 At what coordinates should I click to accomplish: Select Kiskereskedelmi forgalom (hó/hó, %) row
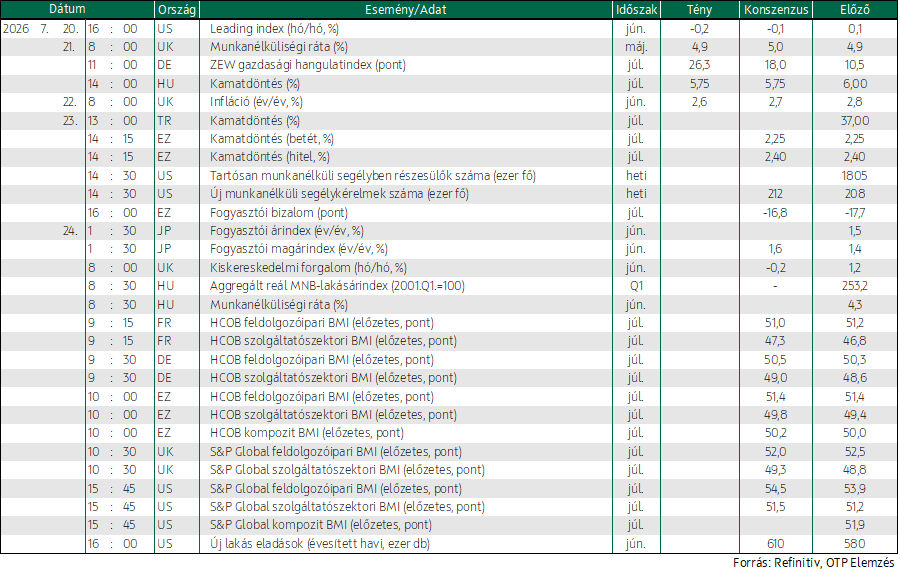449,267
